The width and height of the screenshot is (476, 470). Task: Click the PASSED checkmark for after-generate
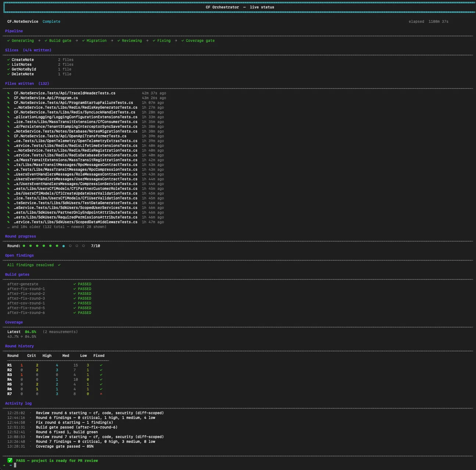75,284
